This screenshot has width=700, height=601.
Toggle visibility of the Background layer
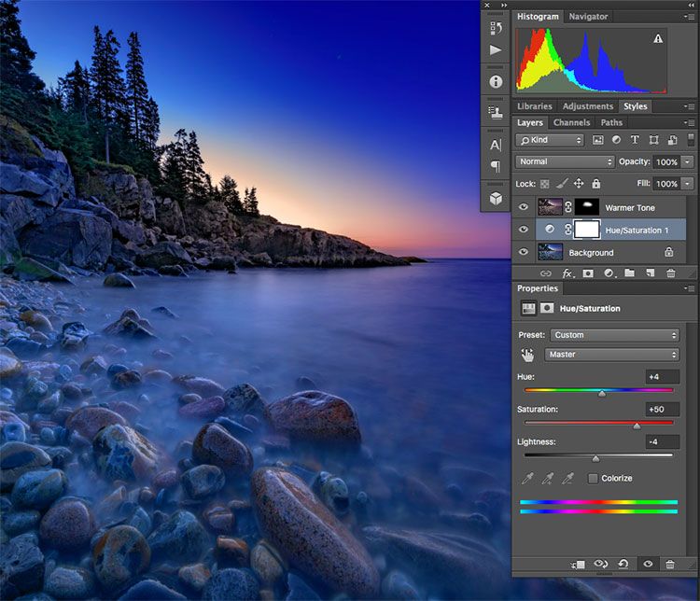[x=524, y=252]
